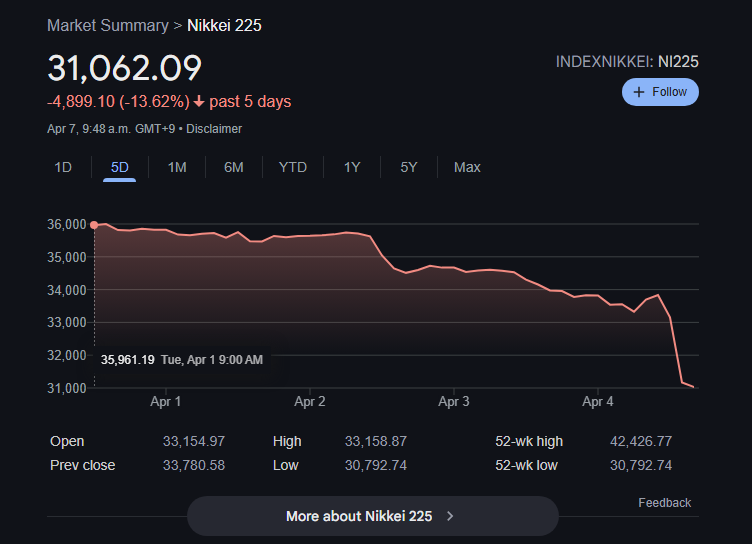The width and height of the screenshot is (752, 544).
Task: Click the INDEXNIKKEI: NI225 ticker label
Action: coord(627,62)
